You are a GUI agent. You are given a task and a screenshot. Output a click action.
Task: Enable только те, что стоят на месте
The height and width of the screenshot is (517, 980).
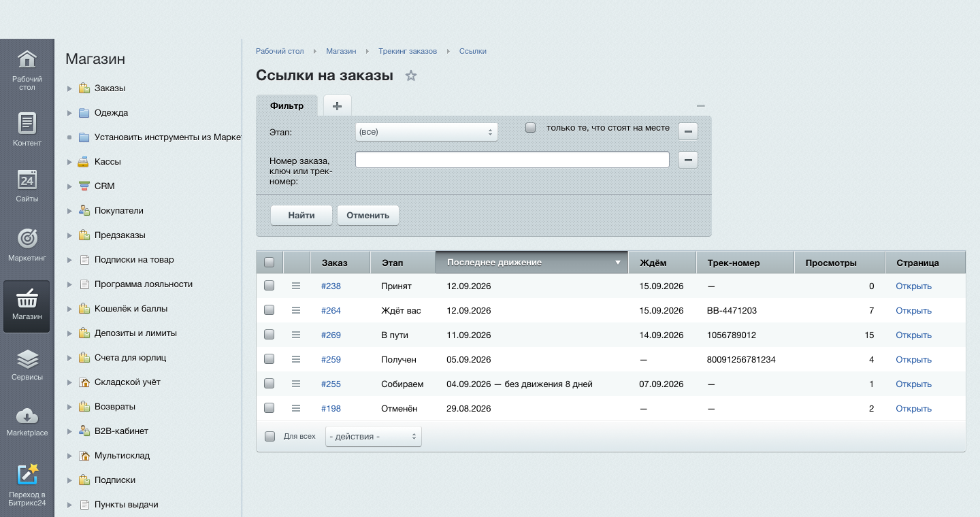point(531,127)
